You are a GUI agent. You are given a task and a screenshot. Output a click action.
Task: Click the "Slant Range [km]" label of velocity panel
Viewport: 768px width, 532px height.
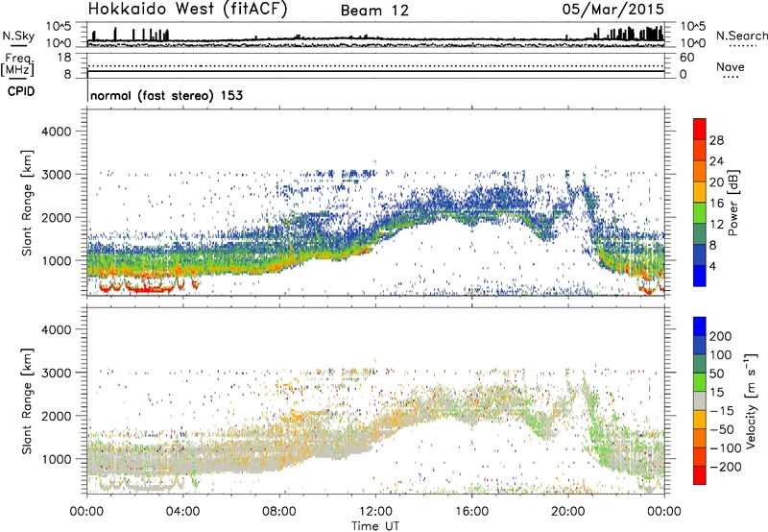click(x=27, y=400)
